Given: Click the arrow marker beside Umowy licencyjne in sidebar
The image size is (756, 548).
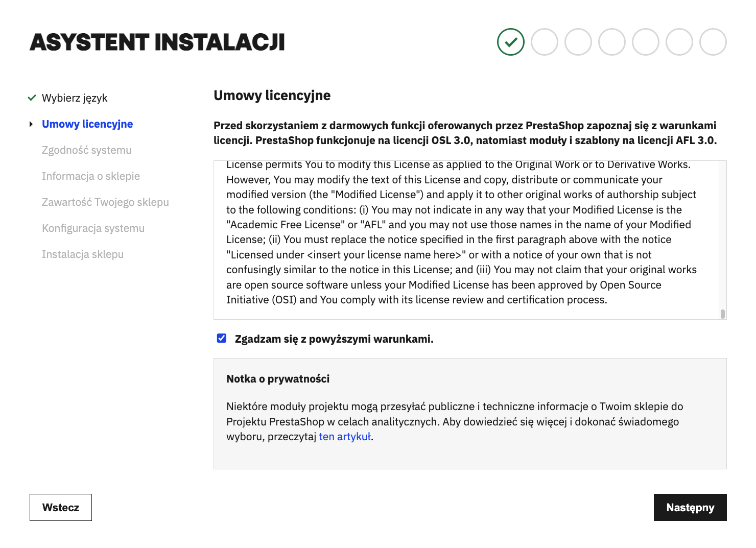Looking at the screenshot, I should click(31, 124).
